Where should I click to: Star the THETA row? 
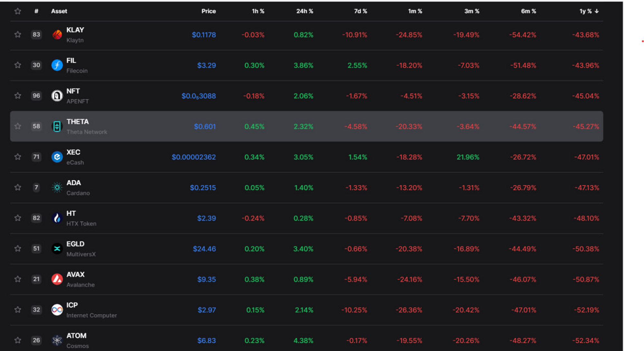pyautogui.click(x=18, y=126)
